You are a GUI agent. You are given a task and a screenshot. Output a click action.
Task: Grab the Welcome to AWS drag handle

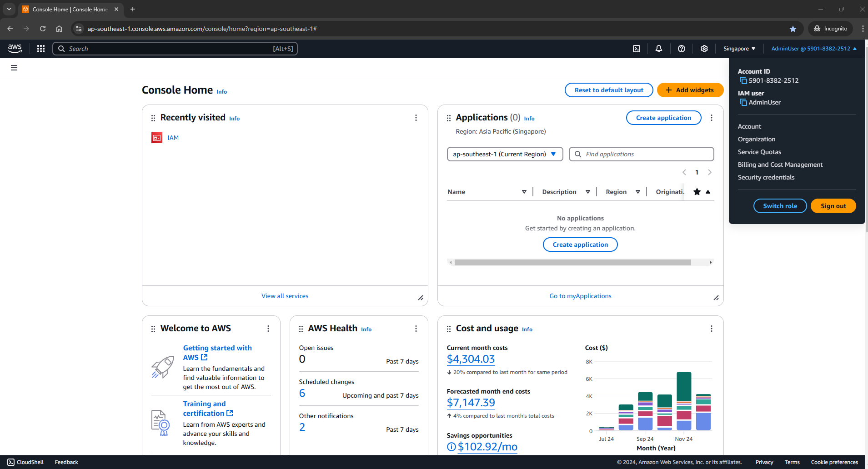pyautogui.click(x=153, y=329)
